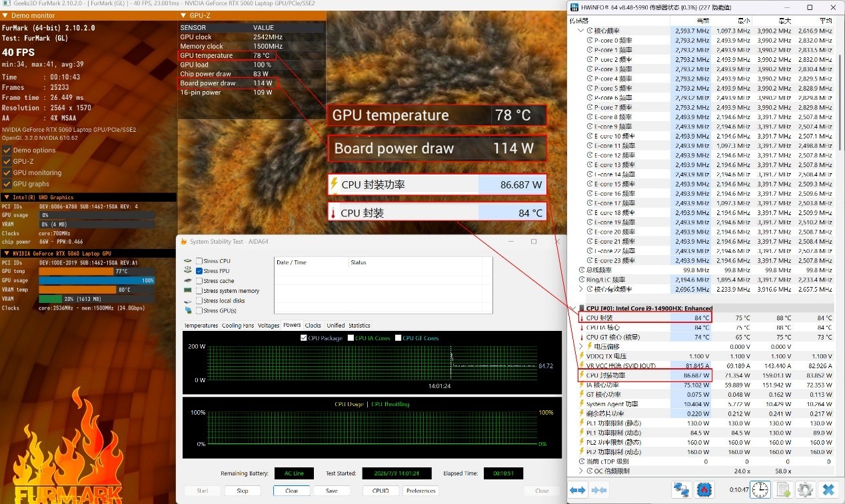Image resolution: width=845 pixels, height=504 pixels.
Task: Click Clear button in AIDA64
Action: 292,491
